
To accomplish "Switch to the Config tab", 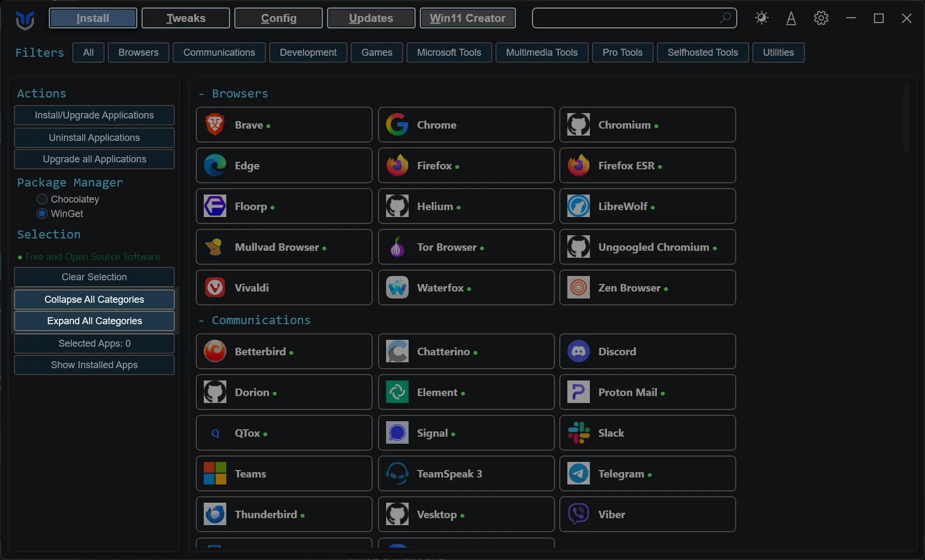I will click(278, 18).
